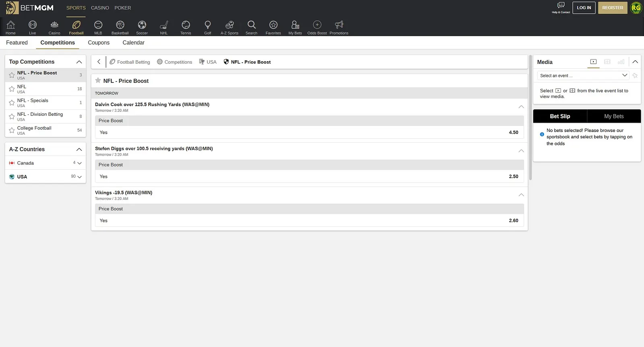644x347 pixels.
Task: Click the BetMGM lion logo
Action: (12, 8)
